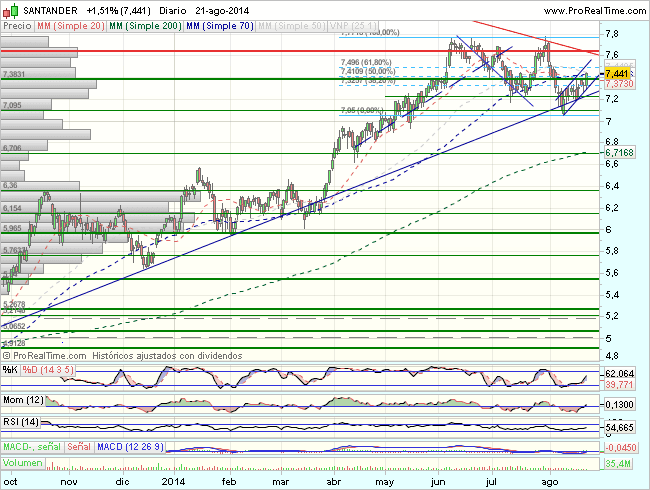Viewport: 650px width, 490px height.
Task: Click the nov month marker on time axis
Action: click(69, 482)
